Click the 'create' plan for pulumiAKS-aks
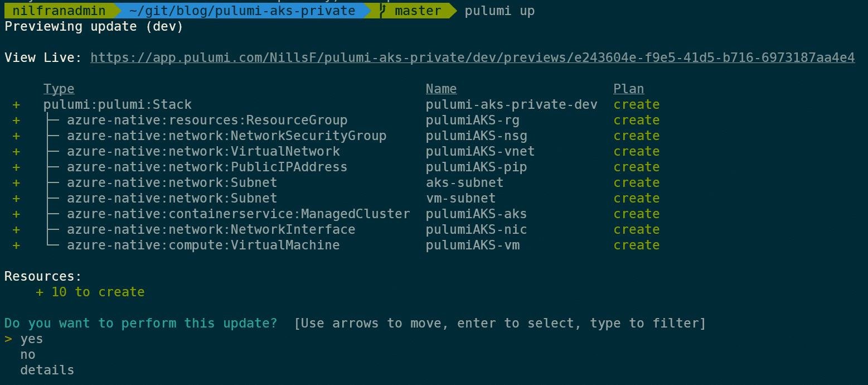 pyautogui.click(x=637, y=214)
